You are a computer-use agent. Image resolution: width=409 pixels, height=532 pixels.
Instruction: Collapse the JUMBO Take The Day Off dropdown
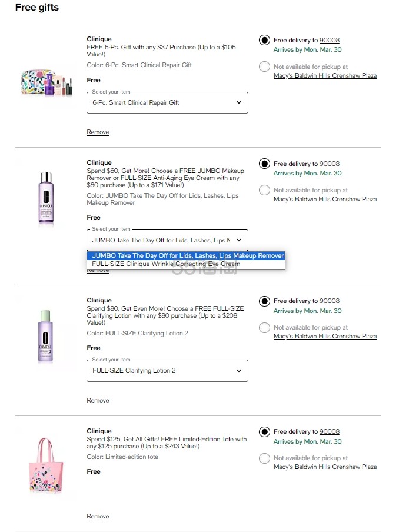[167, 240]
